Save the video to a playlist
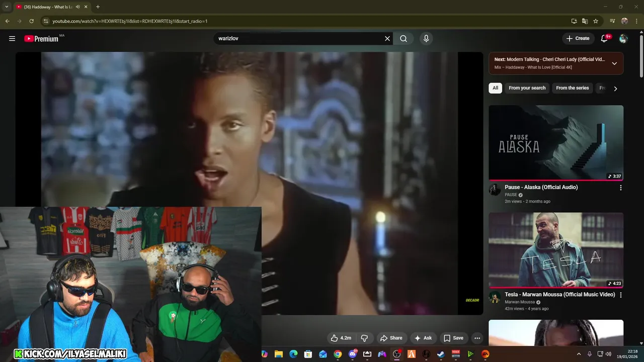644x362 pixels. (453, 338)
